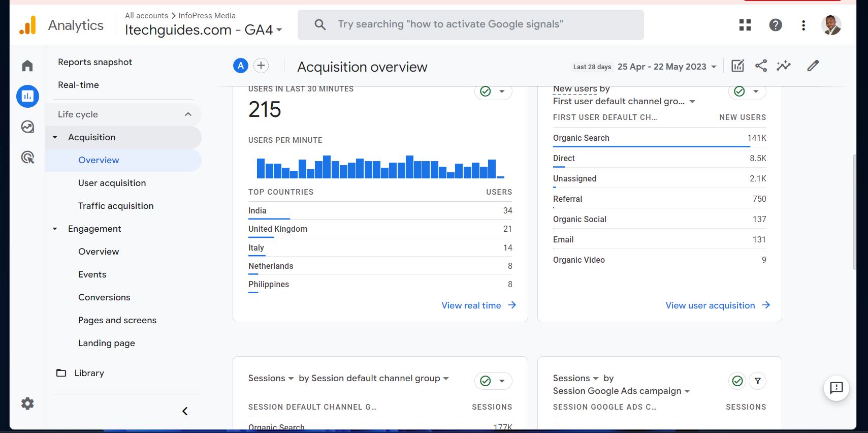Open the Real-time report
The width and height of the screenshot is (868, 433).
pos(78,85)
